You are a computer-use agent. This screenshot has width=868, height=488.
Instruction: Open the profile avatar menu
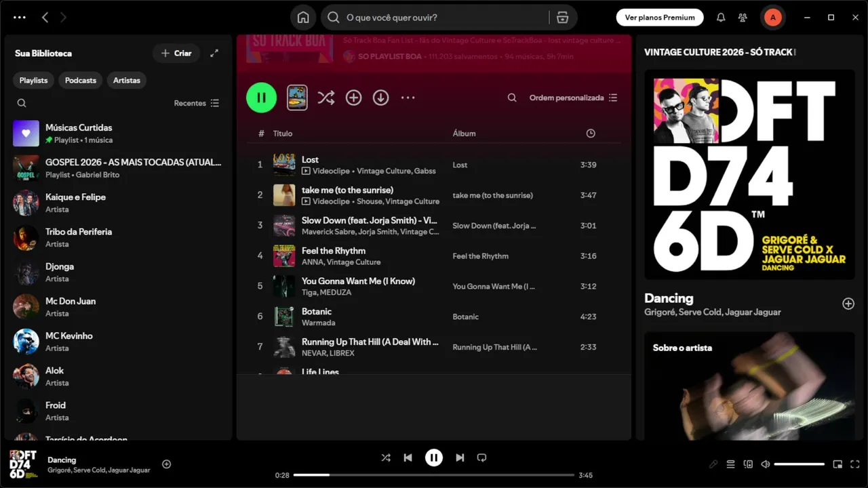tap(772, 18)
